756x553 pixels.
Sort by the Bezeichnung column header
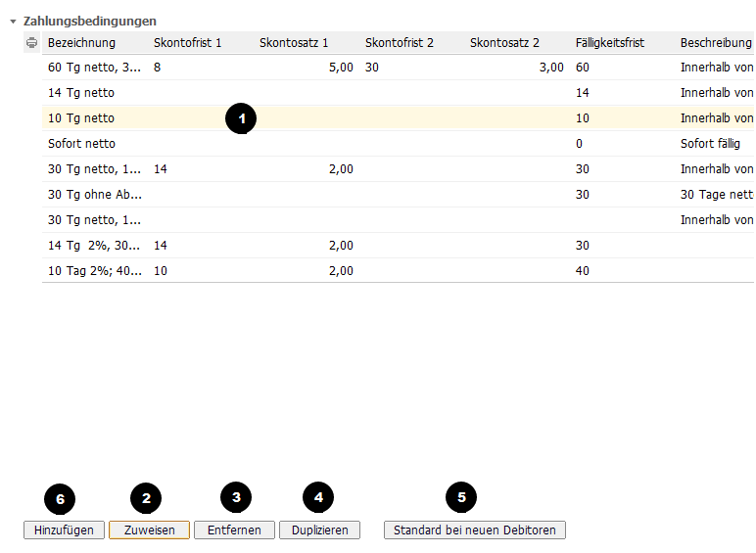click(x=81, y=43)
